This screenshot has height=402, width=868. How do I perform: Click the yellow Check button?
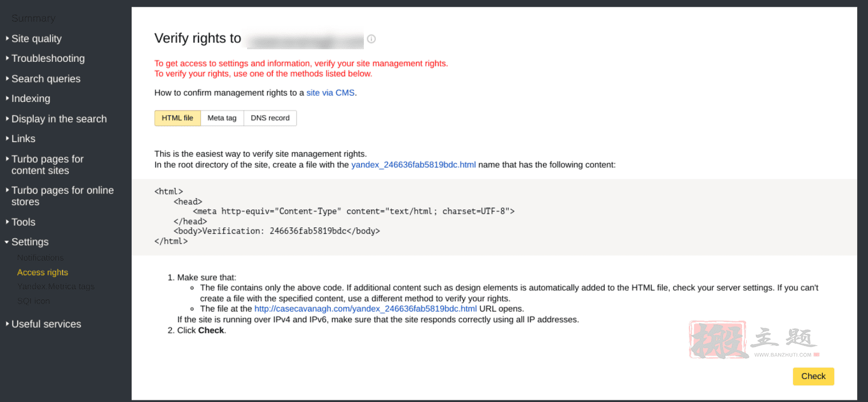coord(813,376)
